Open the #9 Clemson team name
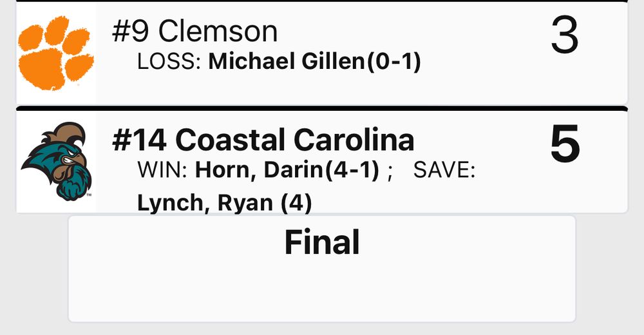This screenshot has width=644, height=335. [194, 31]
